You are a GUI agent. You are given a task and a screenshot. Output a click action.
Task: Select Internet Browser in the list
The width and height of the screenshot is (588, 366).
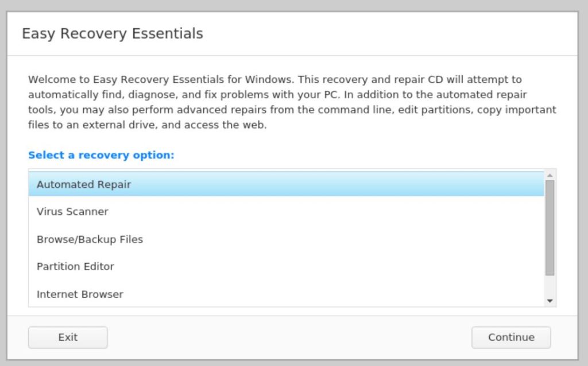(x=80, y=294)
